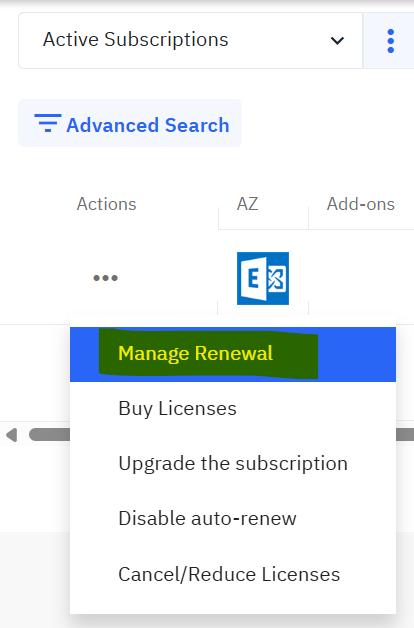Sort by the AZ column header
Image resolution: width=414 pixels, height=628 pixels.
[247, 204]
